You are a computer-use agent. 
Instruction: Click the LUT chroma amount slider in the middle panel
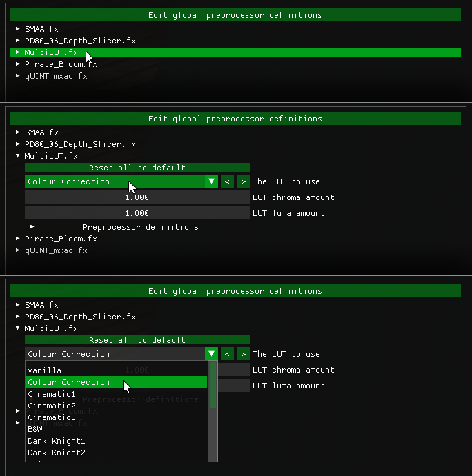[137, 197]
